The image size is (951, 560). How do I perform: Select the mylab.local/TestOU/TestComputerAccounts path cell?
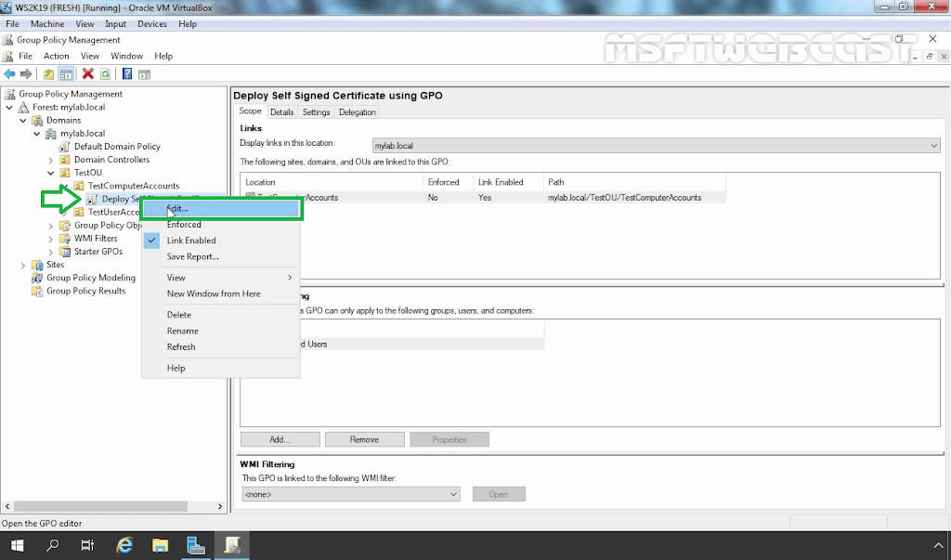click(624, 198)
